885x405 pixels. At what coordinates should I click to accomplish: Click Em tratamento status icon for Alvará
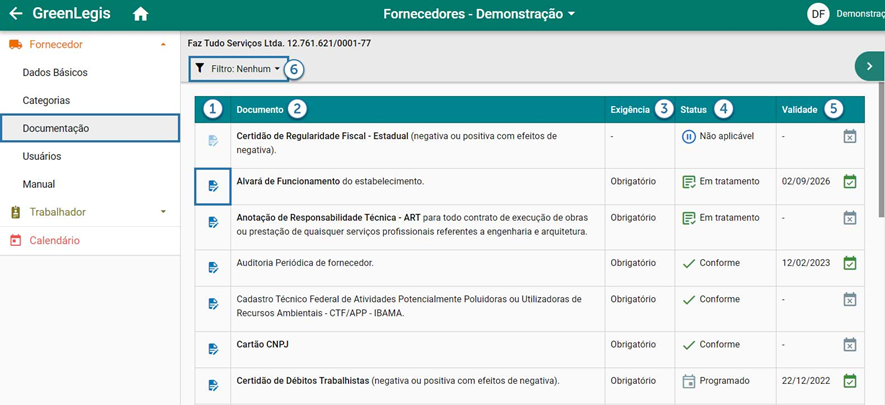click(688, 182)
